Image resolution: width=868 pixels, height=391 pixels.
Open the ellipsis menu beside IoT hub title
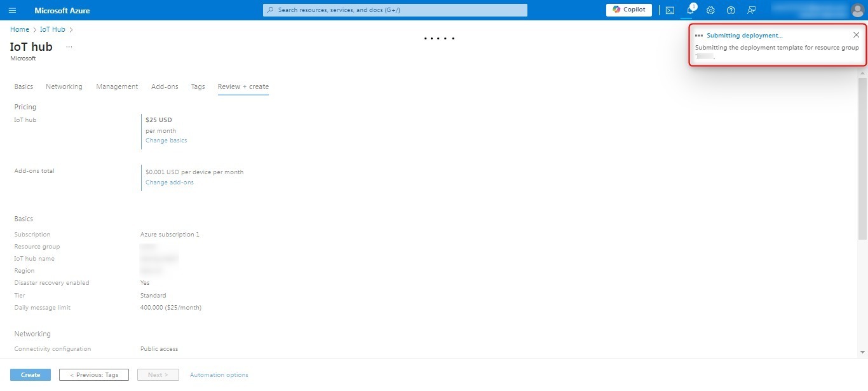[69, 47]
